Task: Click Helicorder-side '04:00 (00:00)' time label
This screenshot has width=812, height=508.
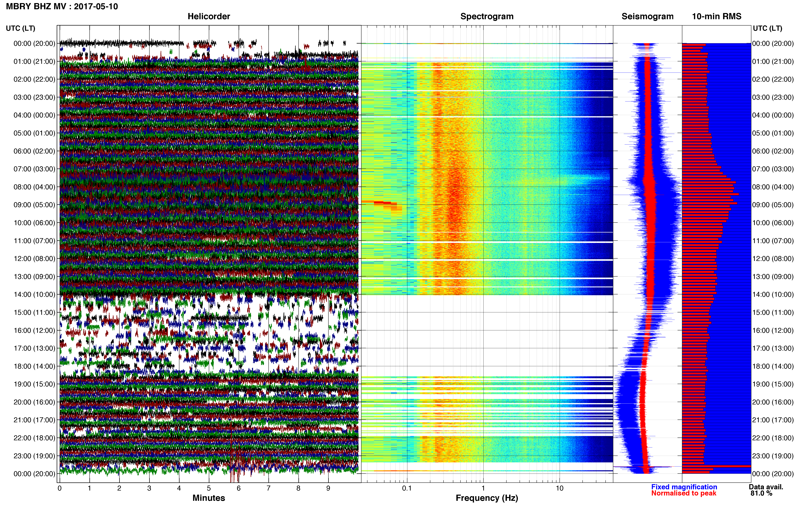Action: [34, 115]
